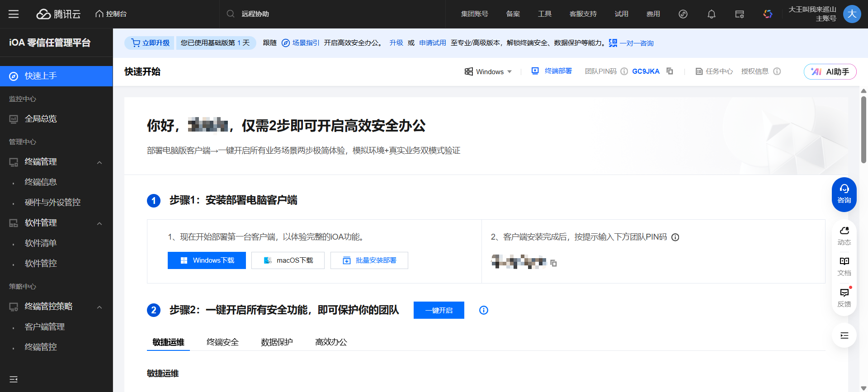Screen dimensions: 868x392
Task: Click info icon after 团队PIN码 instruction
Action: 675,237
